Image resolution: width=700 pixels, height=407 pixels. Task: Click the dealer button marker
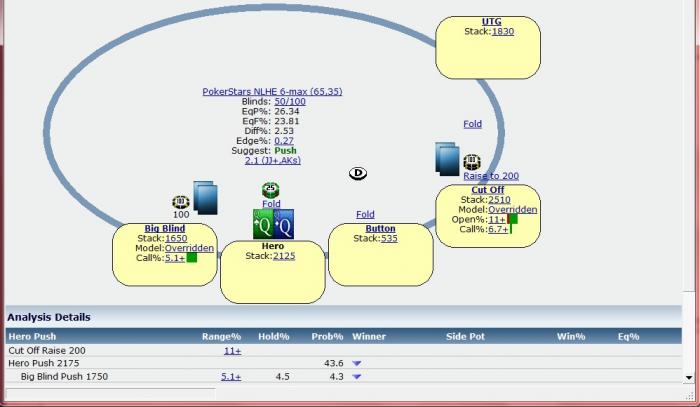358,173
